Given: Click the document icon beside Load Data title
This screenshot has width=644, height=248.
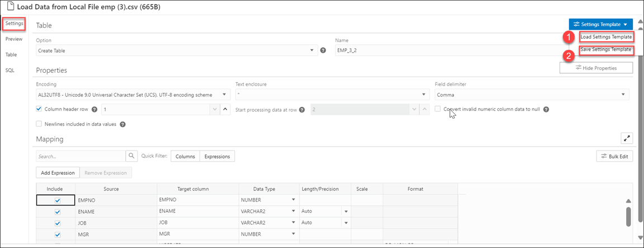Looking at the screenshot, I should pyautogui.click(x=10, y=9).
